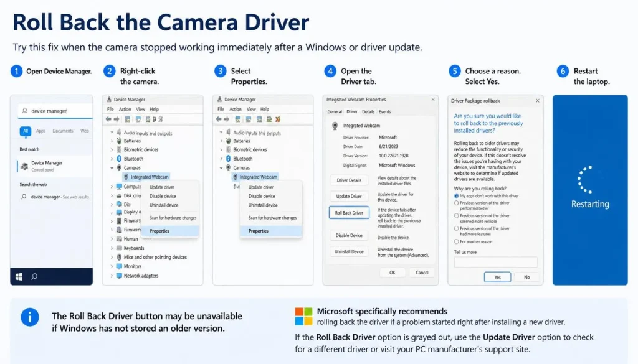Click Back arrow in the Right-click the camera panel
Image resolution: width=638 pixels, height=364 pixels.
coord(108,119)
